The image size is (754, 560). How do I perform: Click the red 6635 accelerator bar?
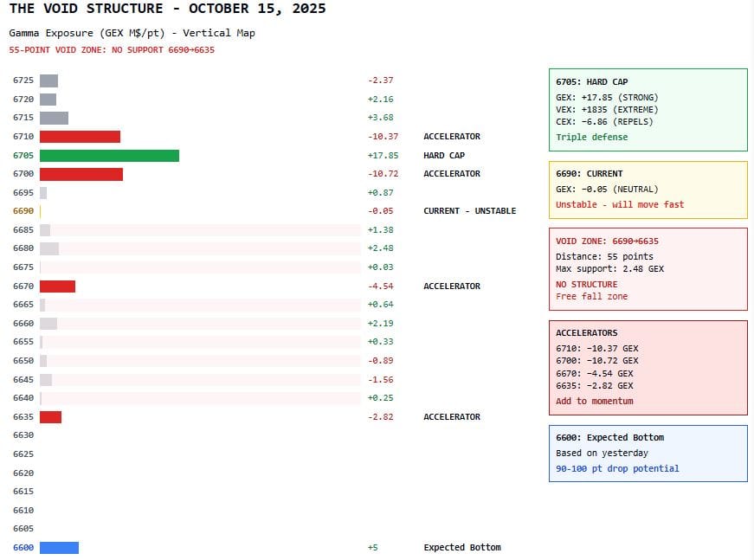(x=51, y=416)
